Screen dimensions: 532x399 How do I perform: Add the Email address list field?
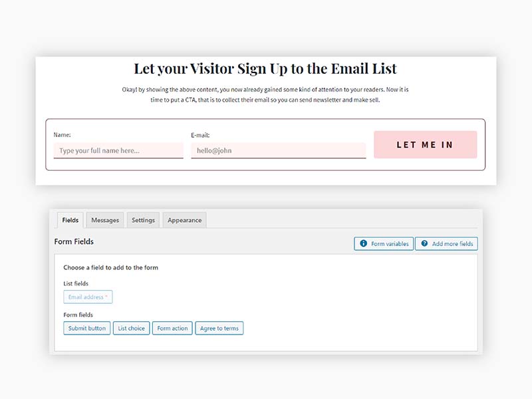tap(88, 297)
